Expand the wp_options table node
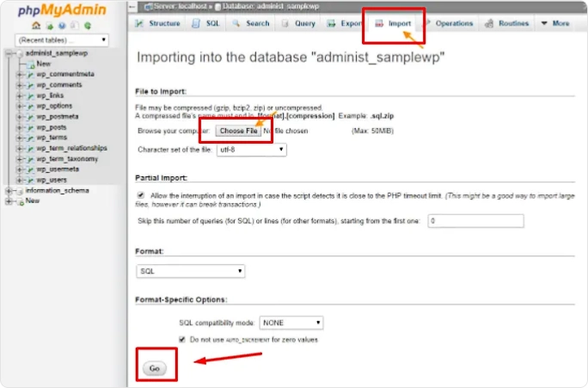 pos(20,106)
